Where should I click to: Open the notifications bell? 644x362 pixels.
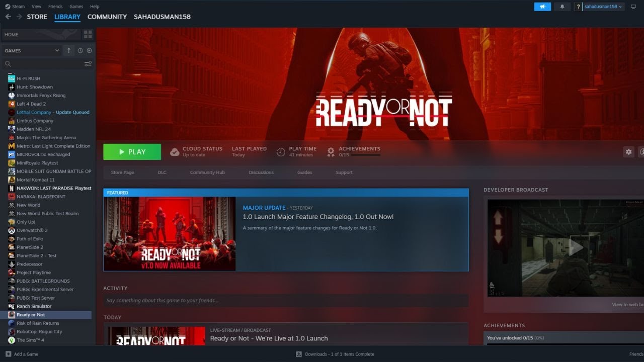(x=562, y=7)
